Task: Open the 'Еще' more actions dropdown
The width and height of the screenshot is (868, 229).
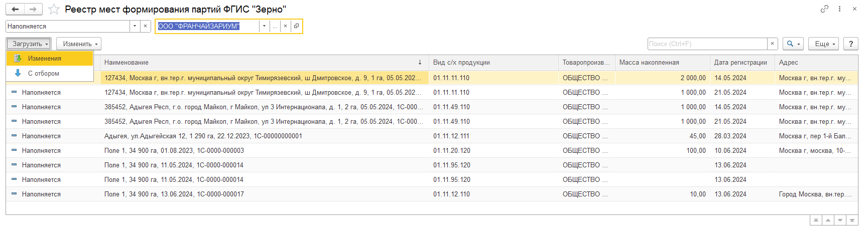Action: (825, 44)
